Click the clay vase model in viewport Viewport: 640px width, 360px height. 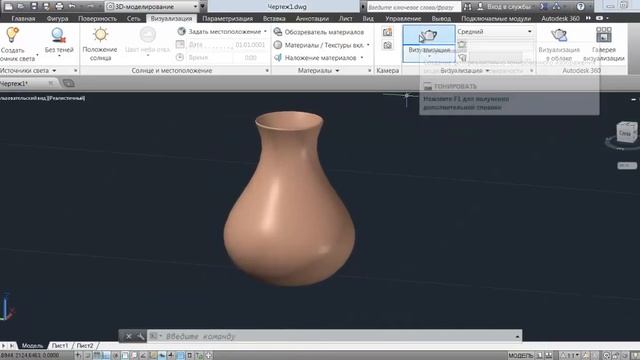[x=289, y=200]
